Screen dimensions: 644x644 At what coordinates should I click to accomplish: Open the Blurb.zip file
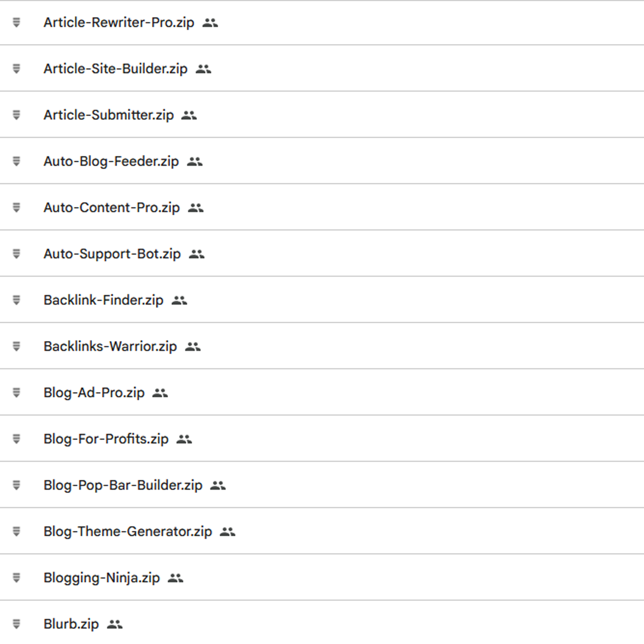tap(71, 624)
